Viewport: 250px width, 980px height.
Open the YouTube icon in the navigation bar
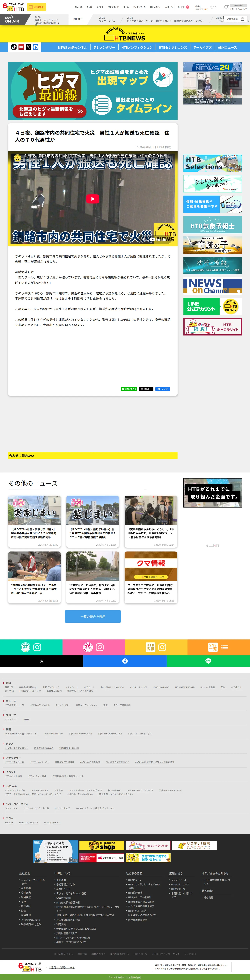click(21, 47)
